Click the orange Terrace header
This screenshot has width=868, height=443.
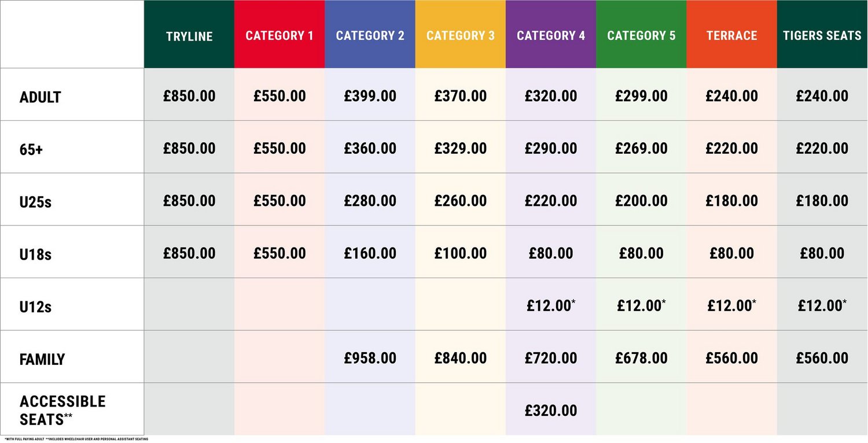click(x=732, y=35)
